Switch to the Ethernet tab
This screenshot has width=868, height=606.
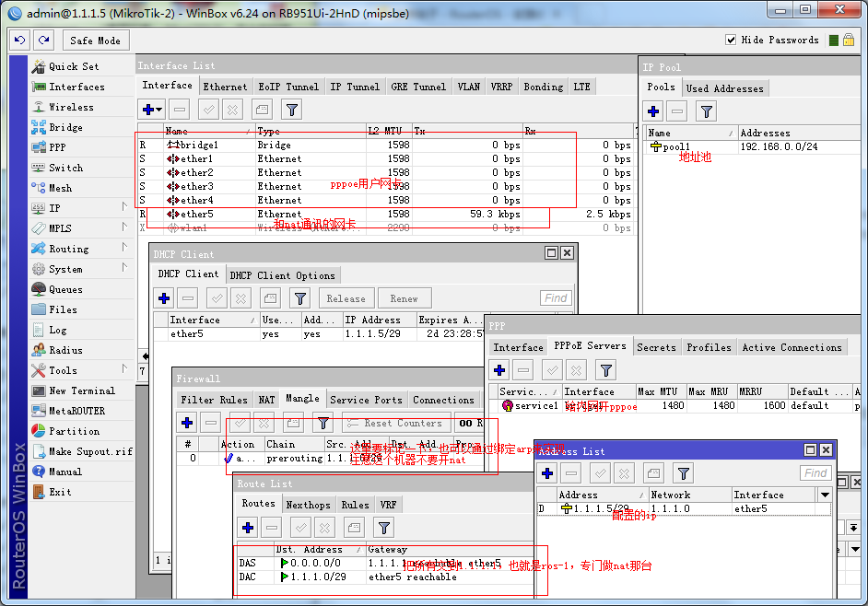coord(225,87)
